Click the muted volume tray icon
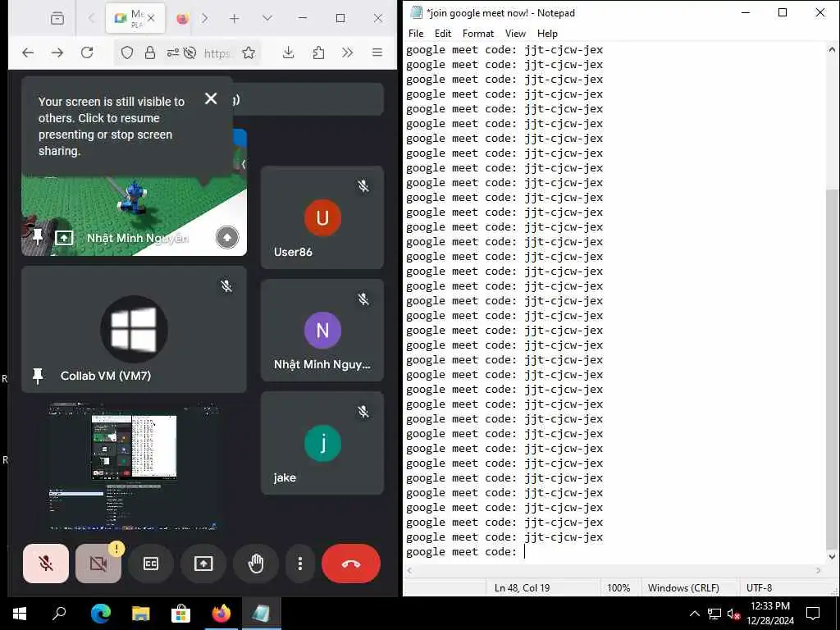840x630 pixels. coord(733,614)
